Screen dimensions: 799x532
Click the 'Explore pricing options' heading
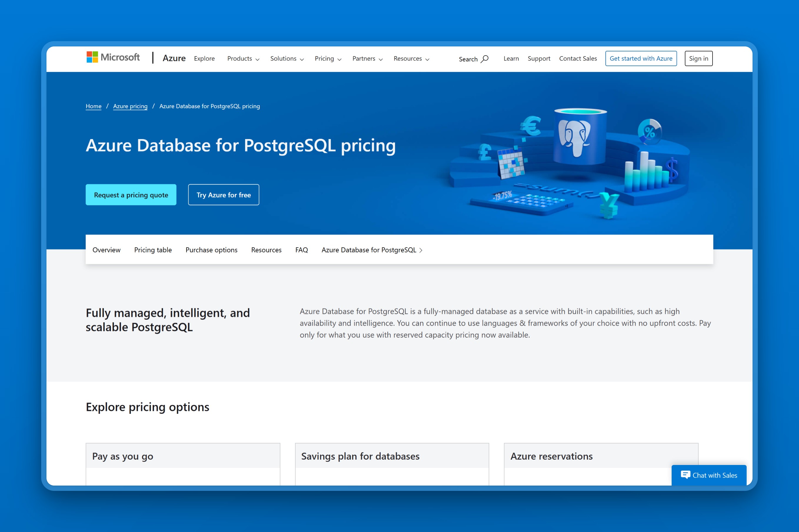147,407
